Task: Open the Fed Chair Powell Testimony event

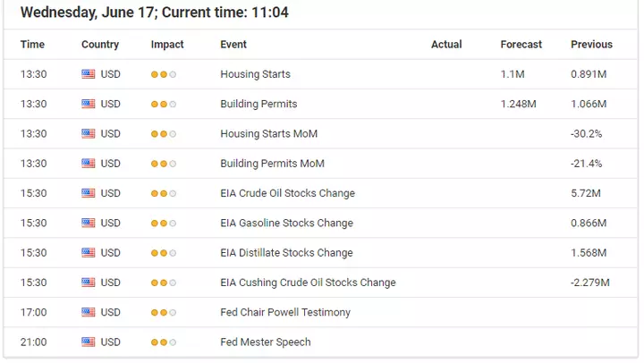Action: 285,312
